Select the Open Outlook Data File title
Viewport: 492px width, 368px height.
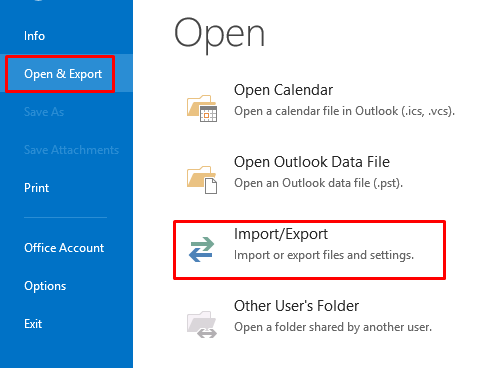click(312, 162)
